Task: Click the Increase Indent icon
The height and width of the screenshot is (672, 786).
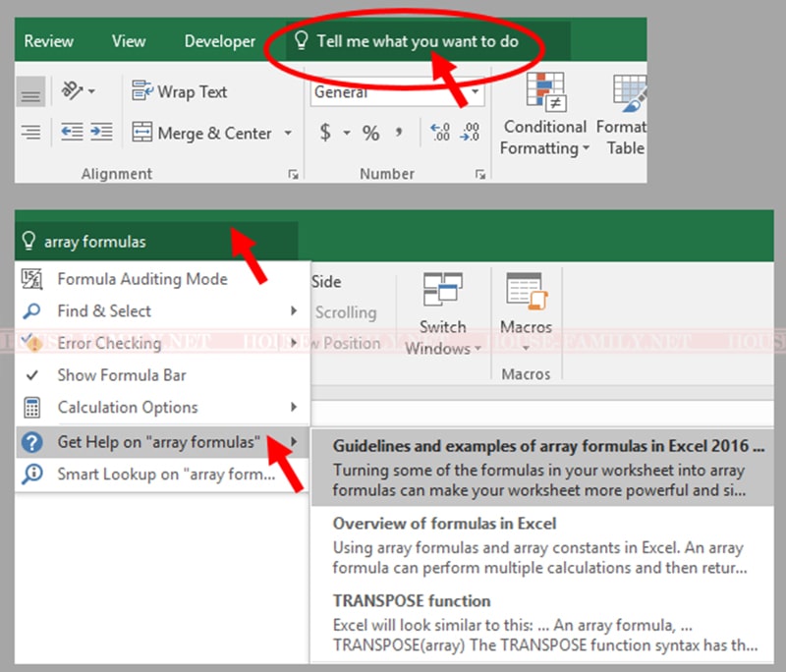Action: click(x=101, y=133)
